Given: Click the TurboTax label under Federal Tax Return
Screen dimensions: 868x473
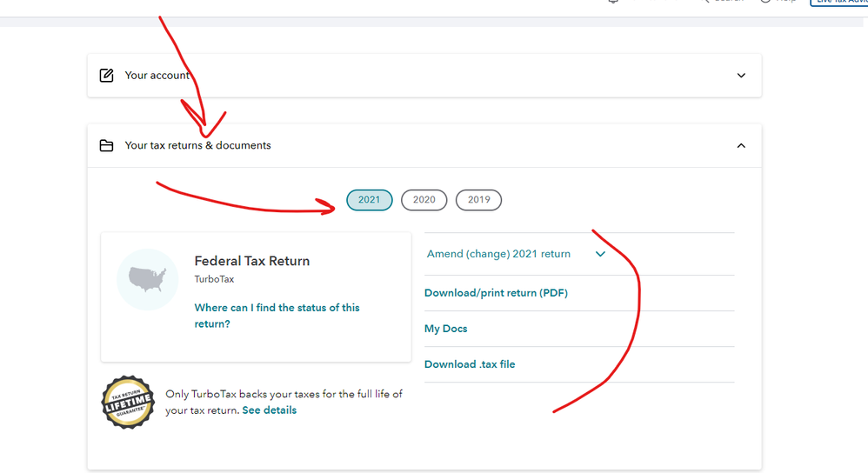Looking at the screenshot, I should (214, 279).
